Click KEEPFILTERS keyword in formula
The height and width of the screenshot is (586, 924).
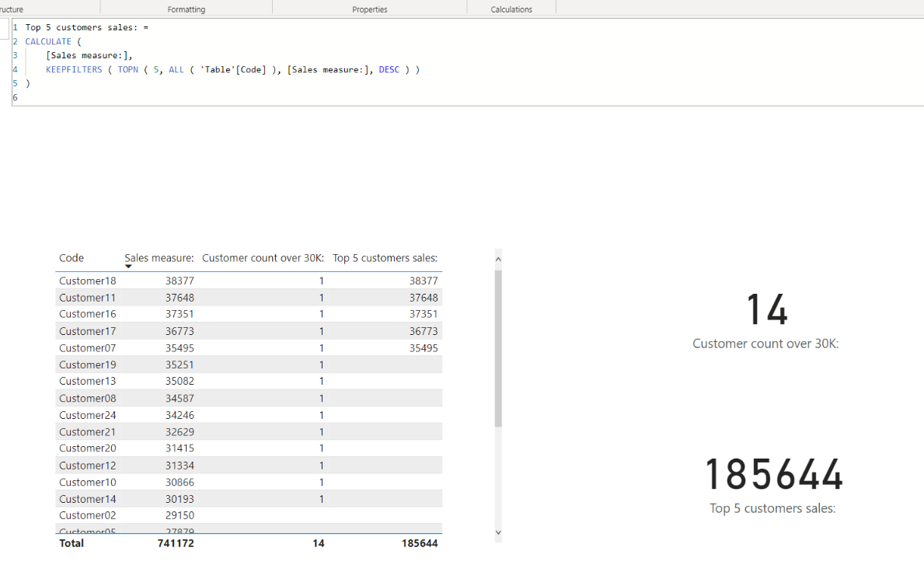75,70
